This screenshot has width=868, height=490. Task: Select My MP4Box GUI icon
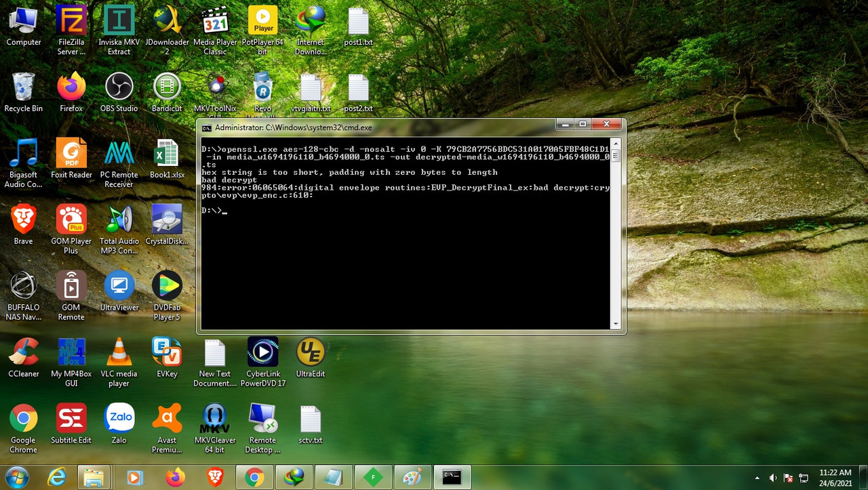click(x=71, y=363)
